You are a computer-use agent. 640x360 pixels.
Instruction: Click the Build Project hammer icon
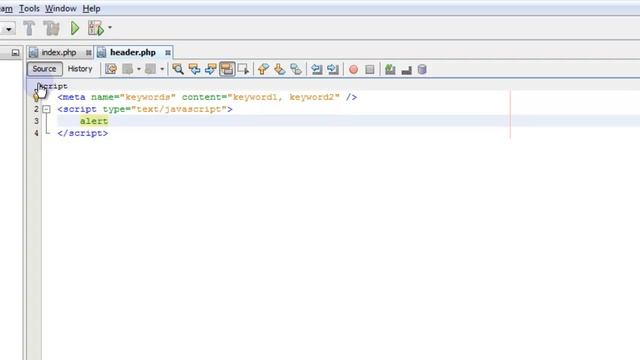29,28
